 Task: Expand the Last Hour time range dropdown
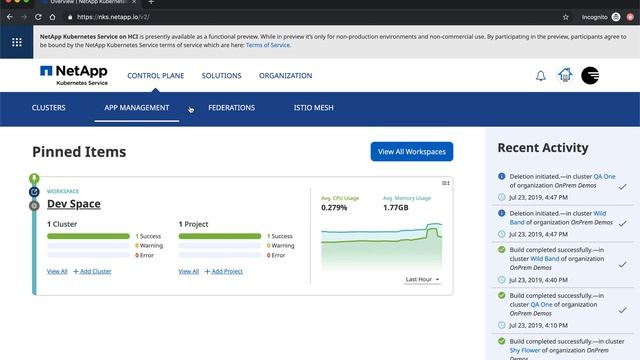click(x=422, y=279)
